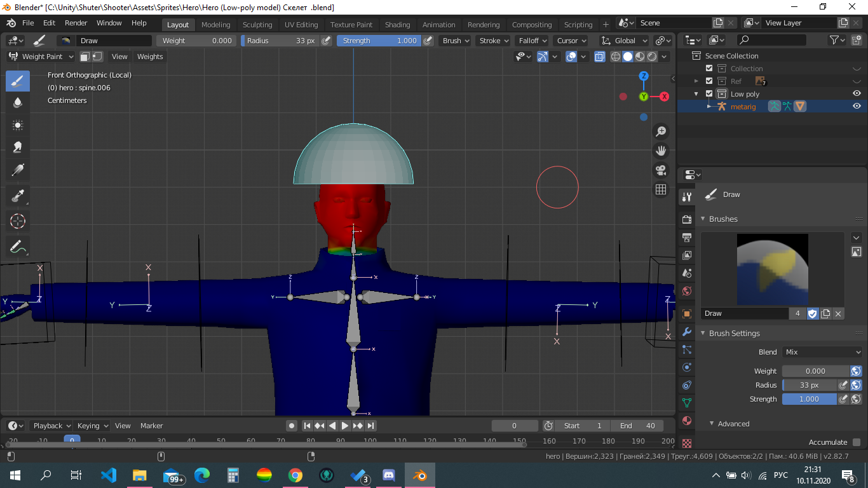Switch to the Sculpting workspace tab
This screenshot has width=868, height=488.
[x=257, y=25]
